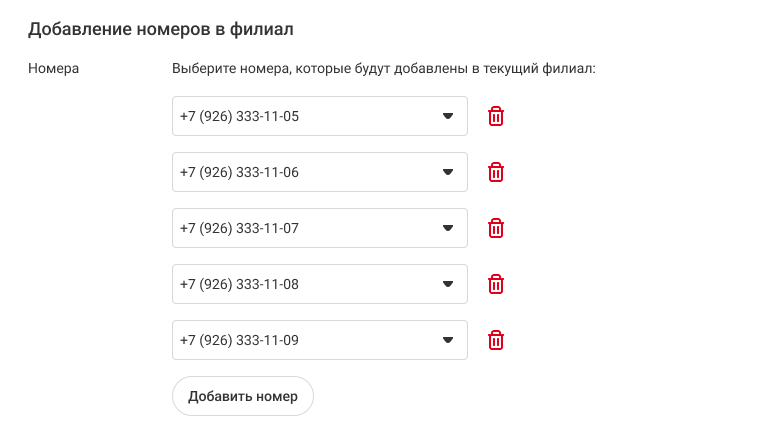Click the +7 (926) 333-11-07 number text
773x426 pixels.
pos(239,228)
